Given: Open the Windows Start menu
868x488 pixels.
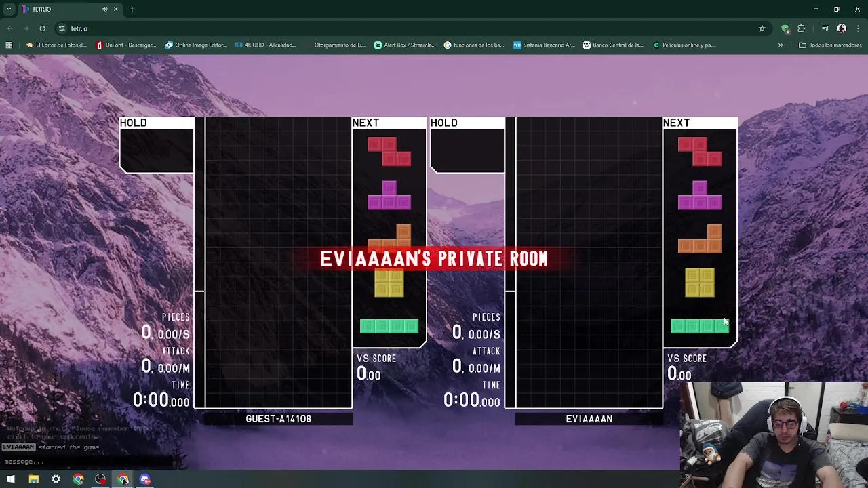Looking at the screenshot, I should pos(11,479).
